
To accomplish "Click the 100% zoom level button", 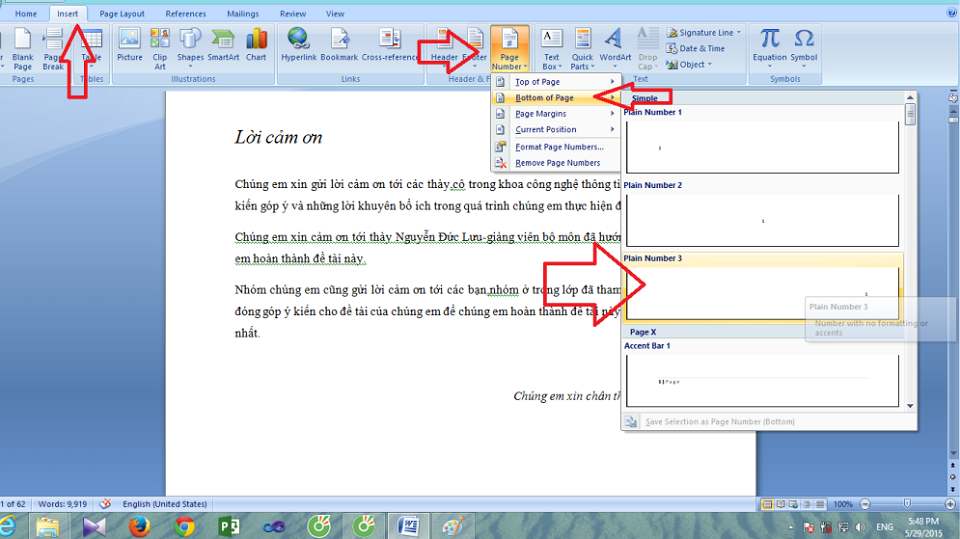I will click(843, 504).
